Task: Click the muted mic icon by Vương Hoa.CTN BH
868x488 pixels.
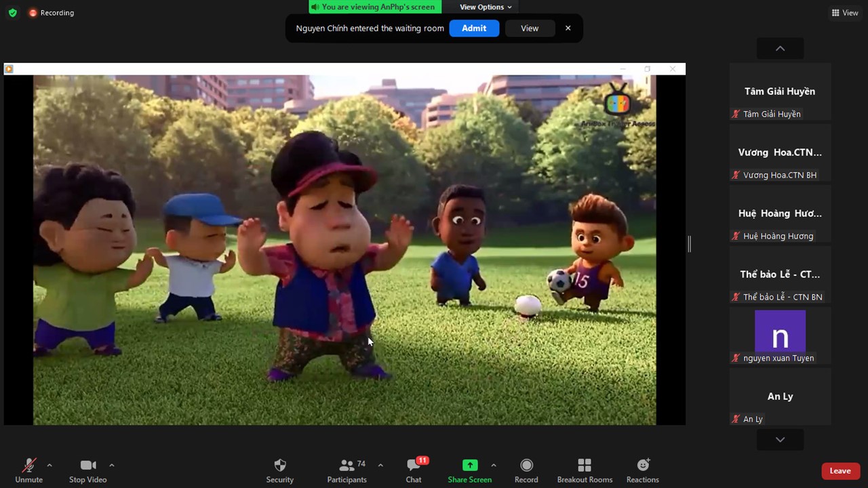Action: point(736,175)
